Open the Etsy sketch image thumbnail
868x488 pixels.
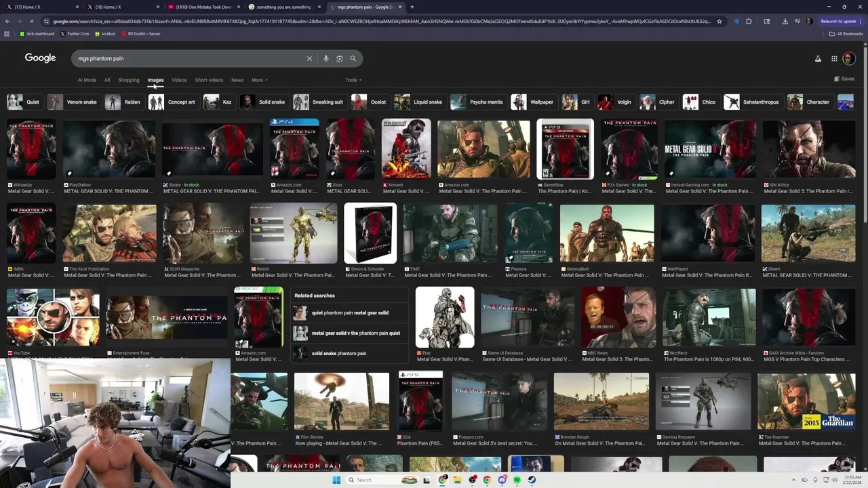coord(445,317)
